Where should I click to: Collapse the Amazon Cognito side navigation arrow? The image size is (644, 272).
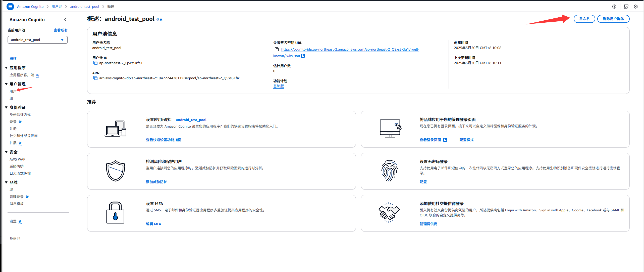tap(65, 19)
